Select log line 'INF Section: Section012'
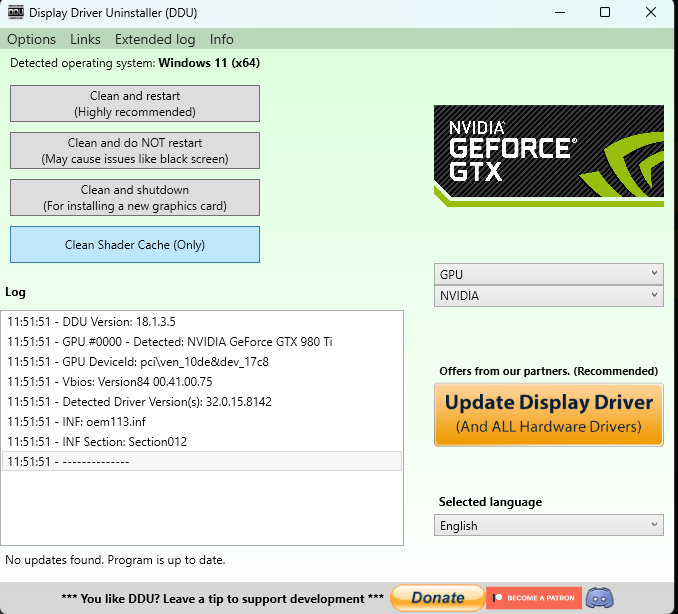 pos(202,441)
